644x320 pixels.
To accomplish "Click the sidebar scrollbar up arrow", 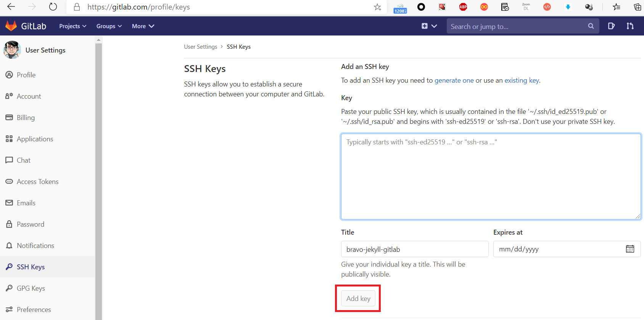I will click(99, 40).
